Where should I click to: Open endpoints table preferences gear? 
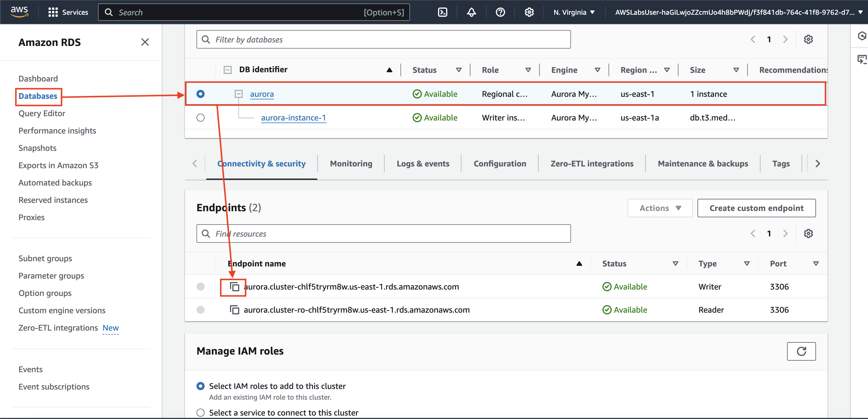click(x=808, y=233)
